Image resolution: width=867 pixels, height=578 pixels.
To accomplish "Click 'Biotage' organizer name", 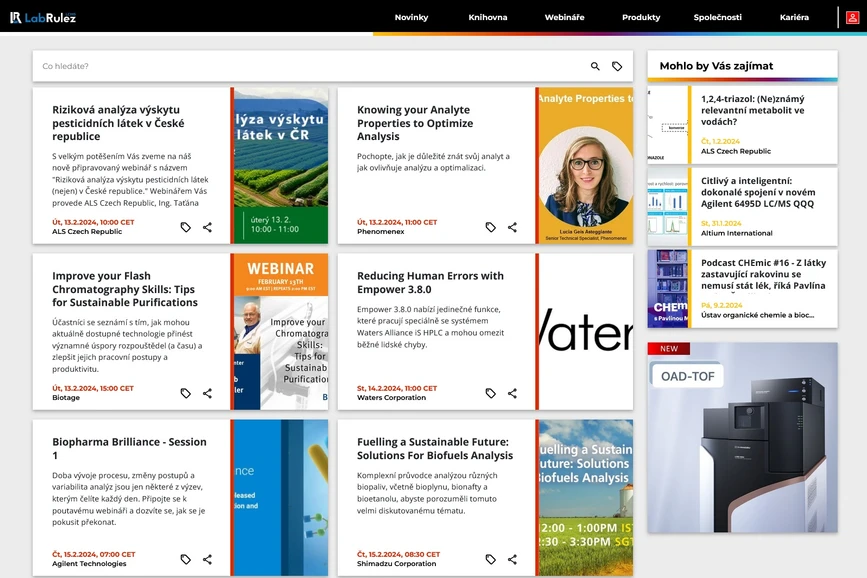I will pyautogui.click(x=66, y=398).
